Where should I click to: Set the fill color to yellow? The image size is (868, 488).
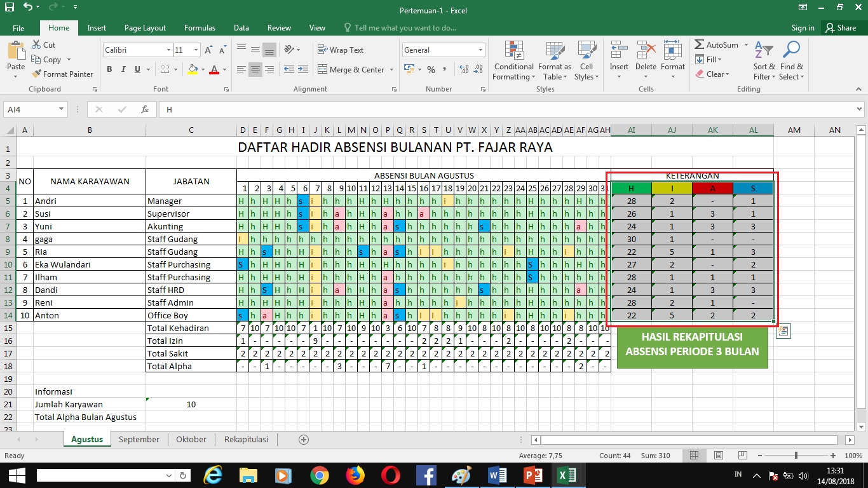pos(193,69)
